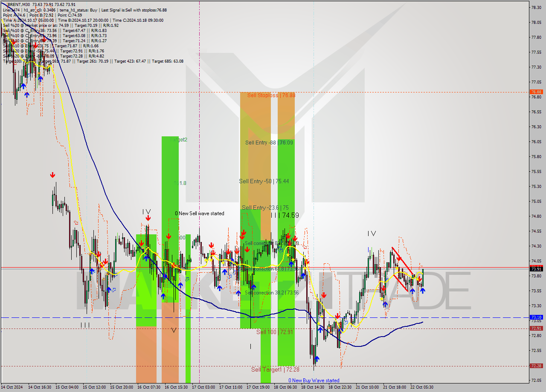Click the 'I V' label near 21 Oct
Image resolution: width=546 pixels, height=392 pixels.
[x=372, y=233]
